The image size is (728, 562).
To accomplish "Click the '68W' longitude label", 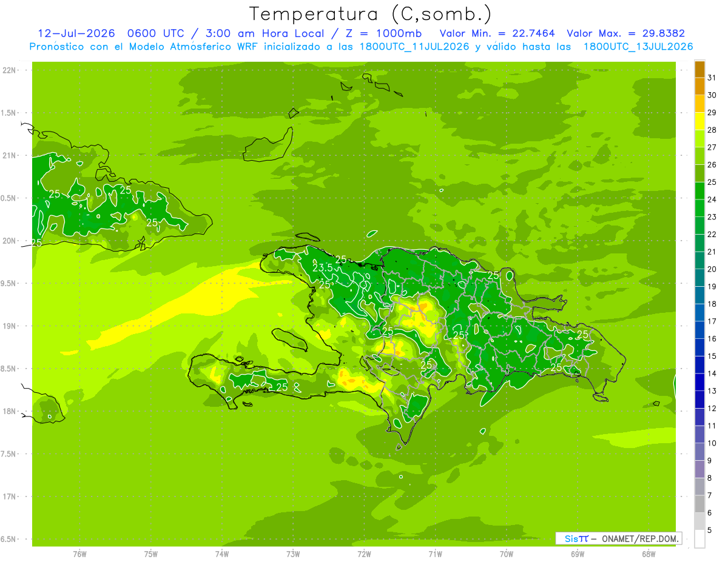I will pyautogui.click(x=649, y=554).
